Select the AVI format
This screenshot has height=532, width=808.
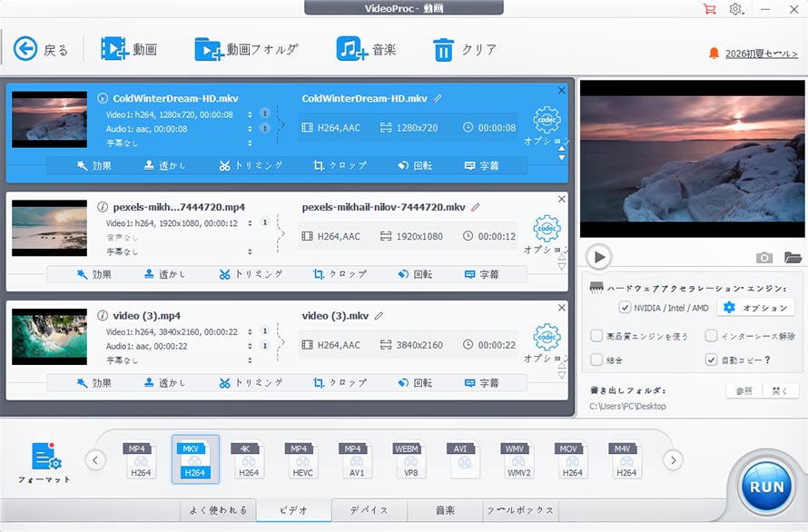[x=464, y=460]
